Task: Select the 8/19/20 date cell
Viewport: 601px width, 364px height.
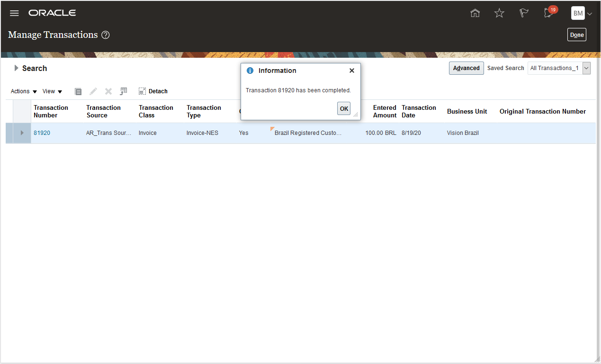Action: point(411,133)
